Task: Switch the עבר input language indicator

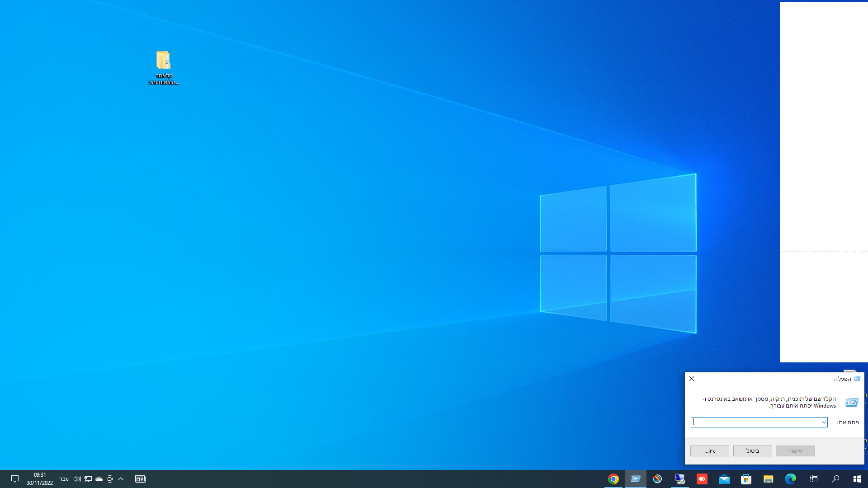Action: [64, 479]
